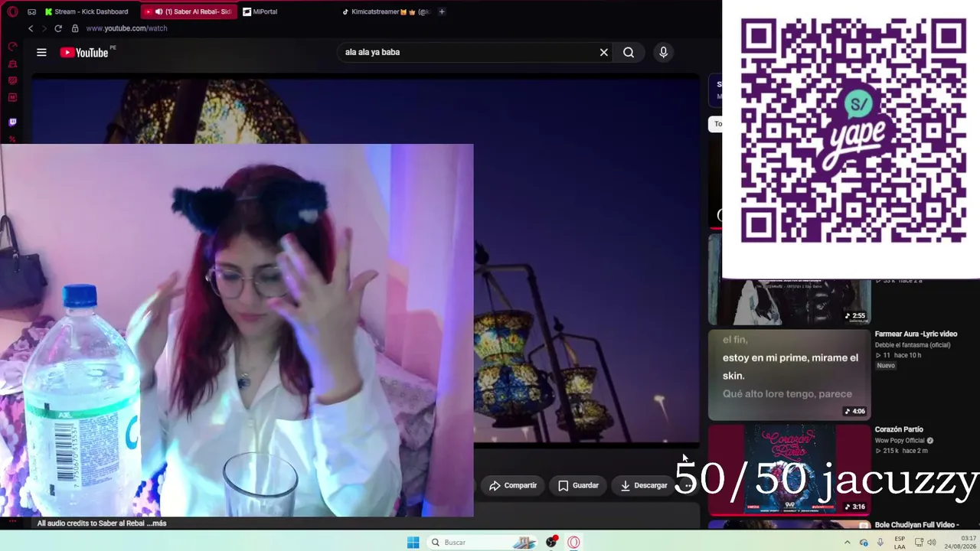Switch to the MiPortal tab

pos(261,11)
